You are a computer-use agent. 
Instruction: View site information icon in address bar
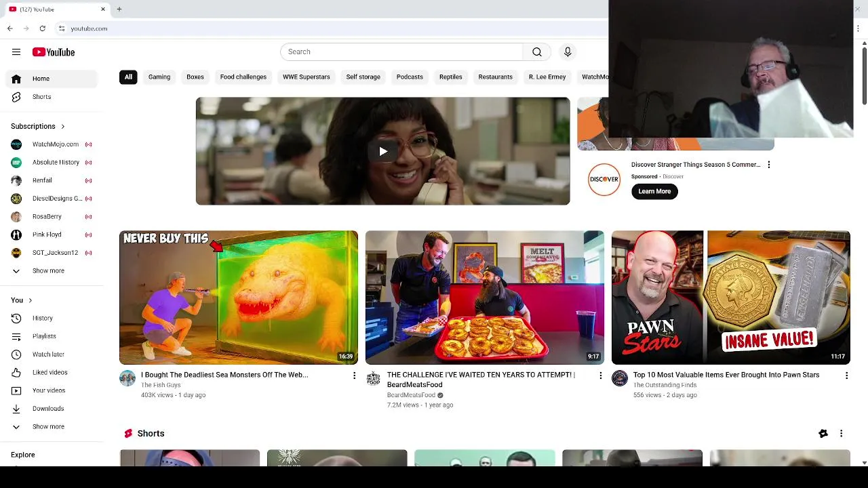tap(62, 28)
